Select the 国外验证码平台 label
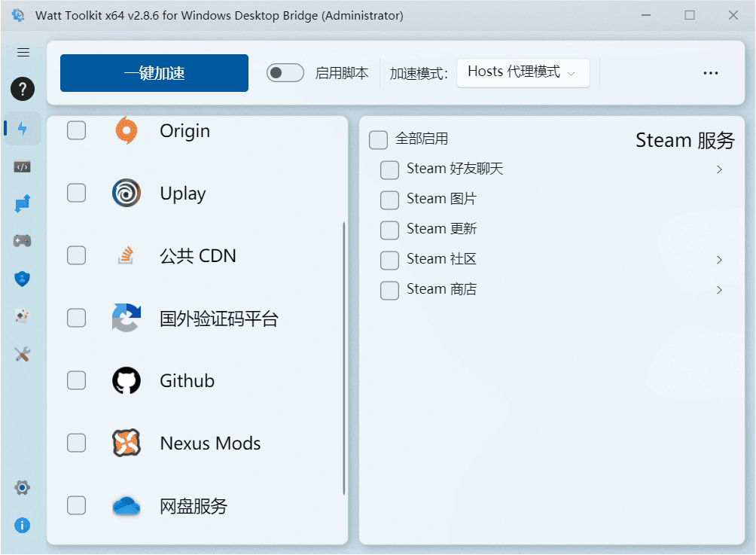 [219, 319]
